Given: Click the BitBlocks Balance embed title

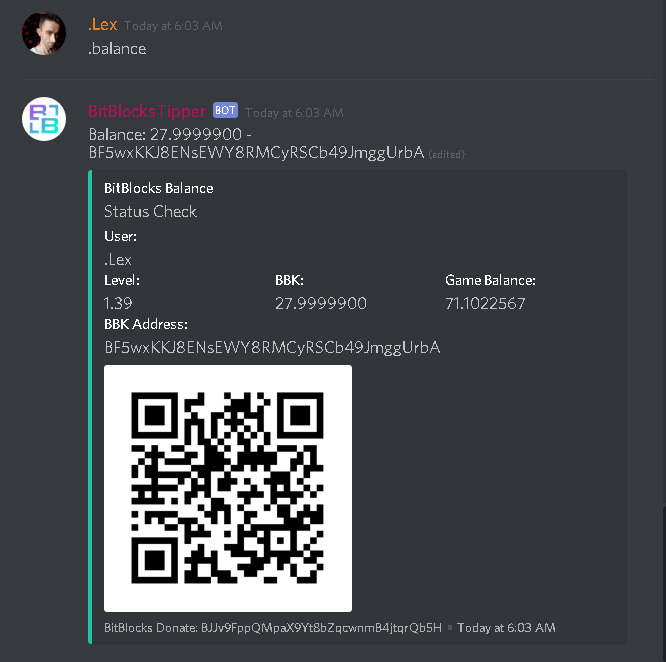Looking at the screenshot, I should [159, 188].
